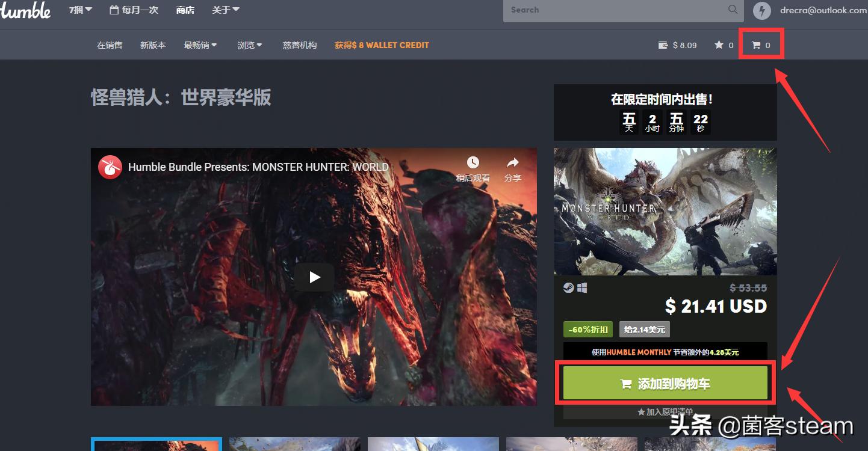Click the 给2.14美元 reward badge
The height and width of the screenshot is (451, 868).
645,330
